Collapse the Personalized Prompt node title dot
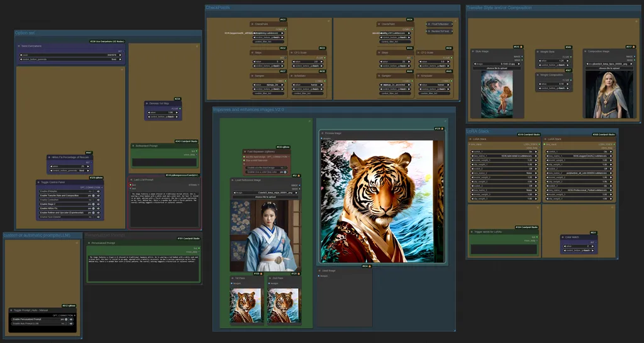644x343 pixels. pyautogui.click(x=89, y=243)
